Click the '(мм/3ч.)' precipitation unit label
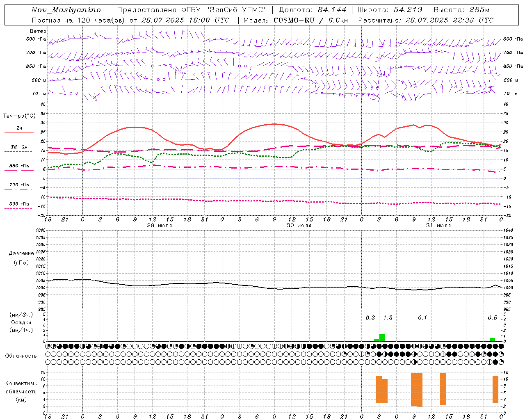525x420 pixels. (21, 315)
